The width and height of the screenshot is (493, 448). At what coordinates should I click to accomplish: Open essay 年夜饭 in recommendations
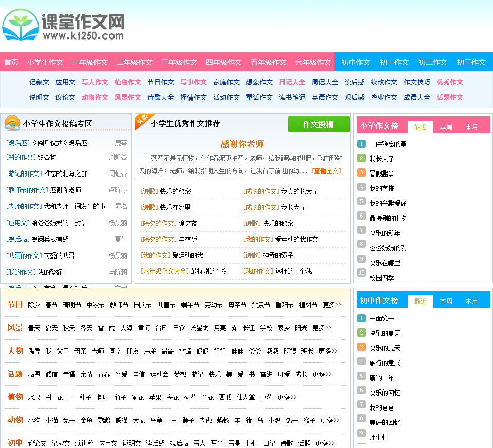[x=188, y=239]
